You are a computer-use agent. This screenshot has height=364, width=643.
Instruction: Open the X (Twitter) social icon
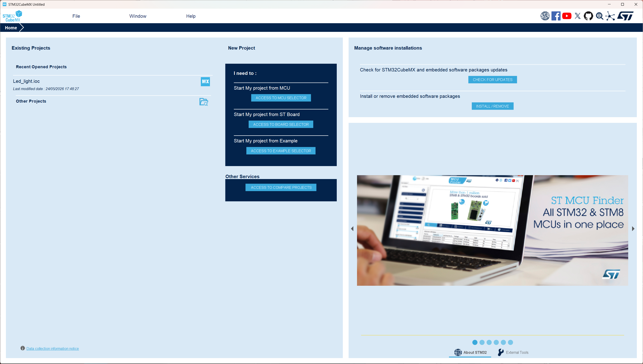pos(577,16)
